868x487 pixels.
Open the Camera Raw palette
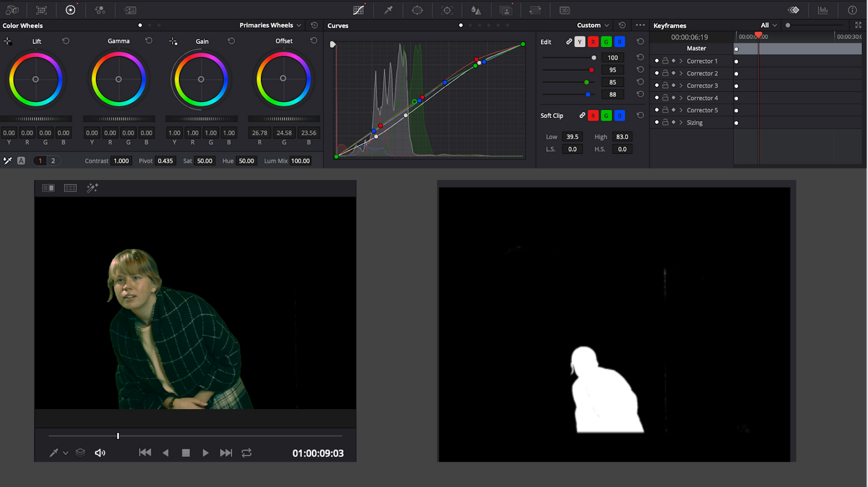(x=11, y=10)
